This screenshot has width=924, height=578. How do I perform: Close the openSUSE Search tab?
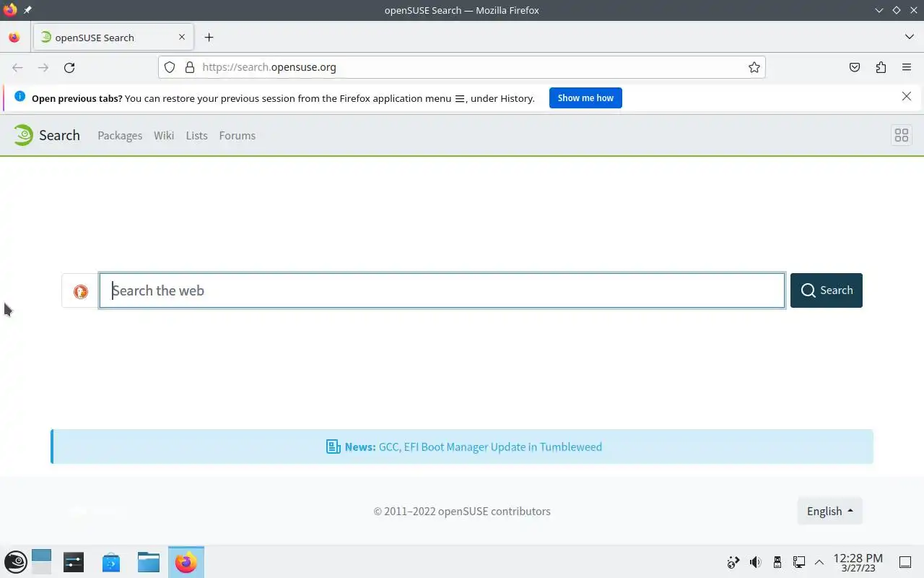(182, 37)
